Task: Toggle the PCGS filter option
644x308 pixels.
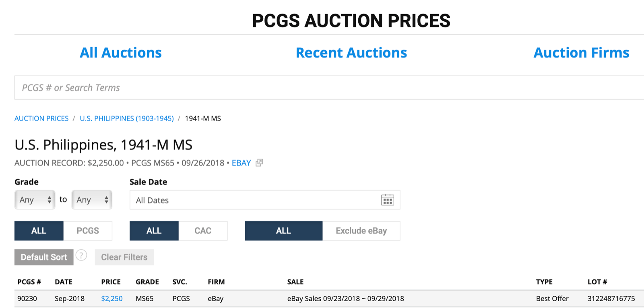Action: (x=88, y=231)
